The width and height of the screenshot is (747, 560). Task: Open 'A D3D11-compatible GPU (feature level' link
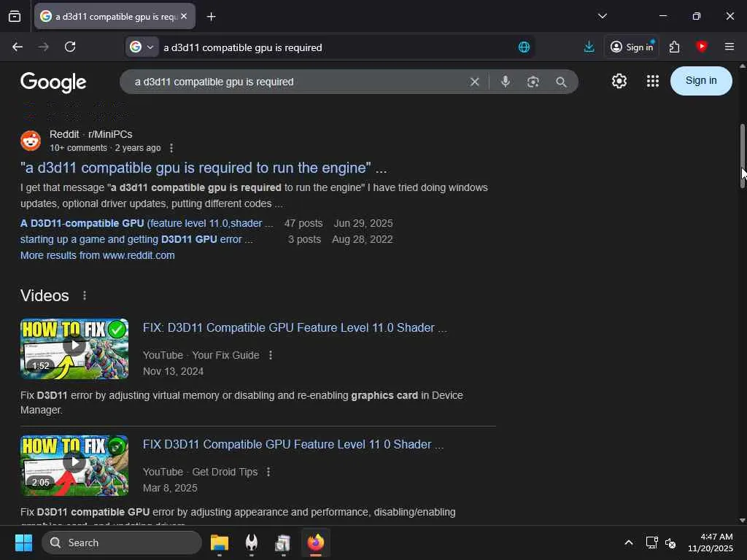click(147, 223)
